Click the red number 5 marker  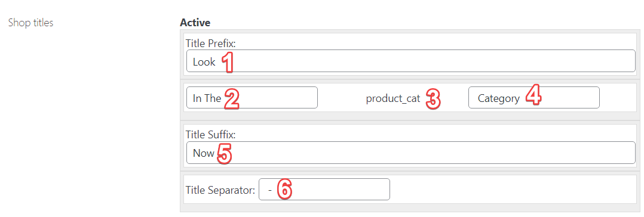coord(224,154)
